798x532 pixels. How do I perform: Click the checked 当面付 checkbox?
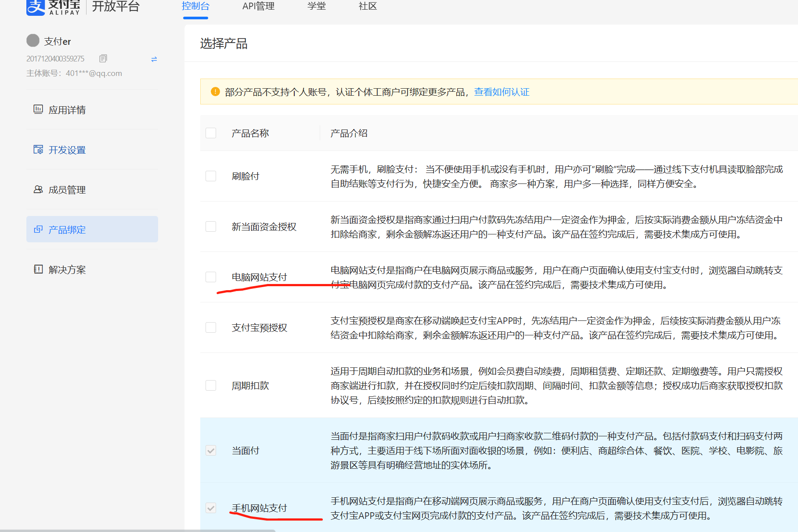pyautogui.click(x=211, y=450)
